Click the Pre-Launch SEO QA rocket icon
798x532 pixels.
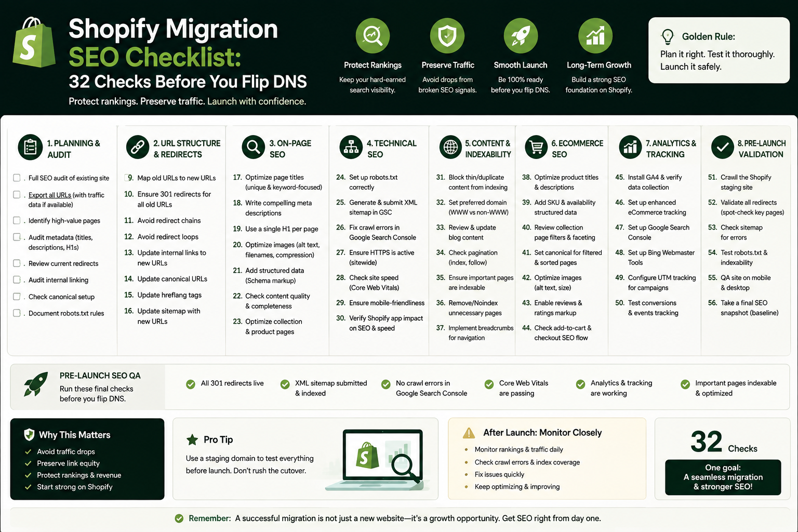[x=36, y=385]
